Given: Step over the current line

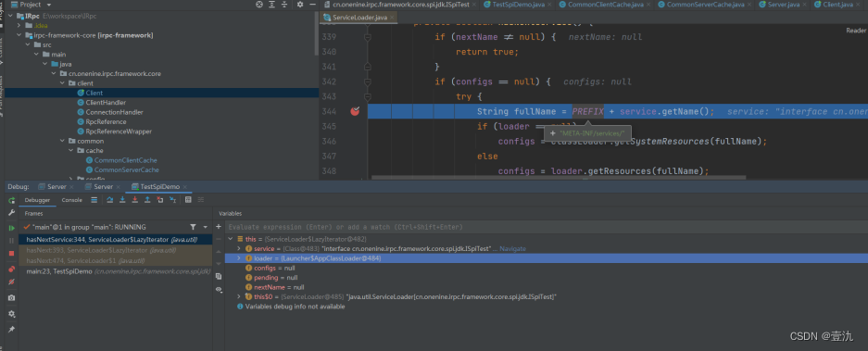Looking at the screenshot, I should point(110,200).
